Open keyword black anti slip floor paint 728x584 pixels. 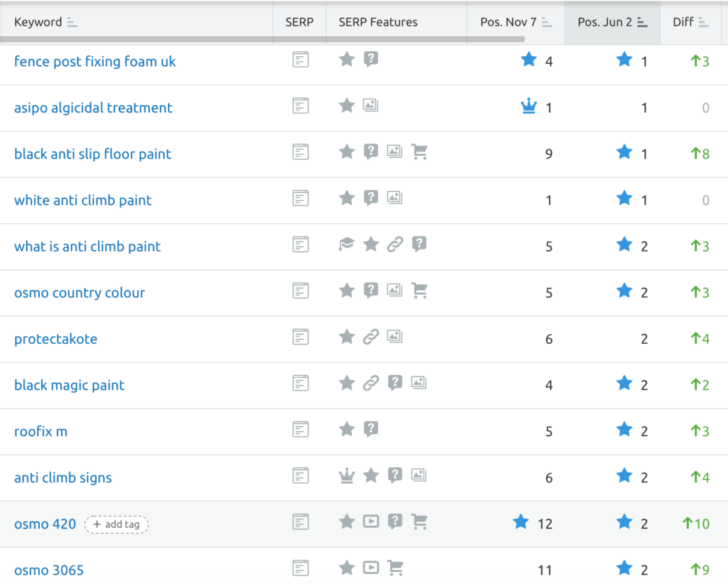point(92,153)
